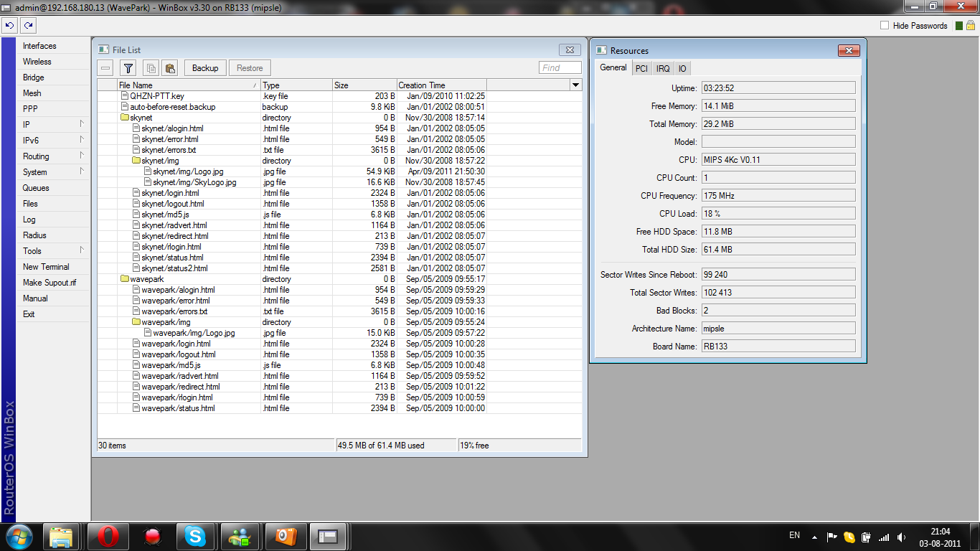Open the column dropdown arrow in File List header
This screenshot has height=551, width=980.
tap(575, 85)
